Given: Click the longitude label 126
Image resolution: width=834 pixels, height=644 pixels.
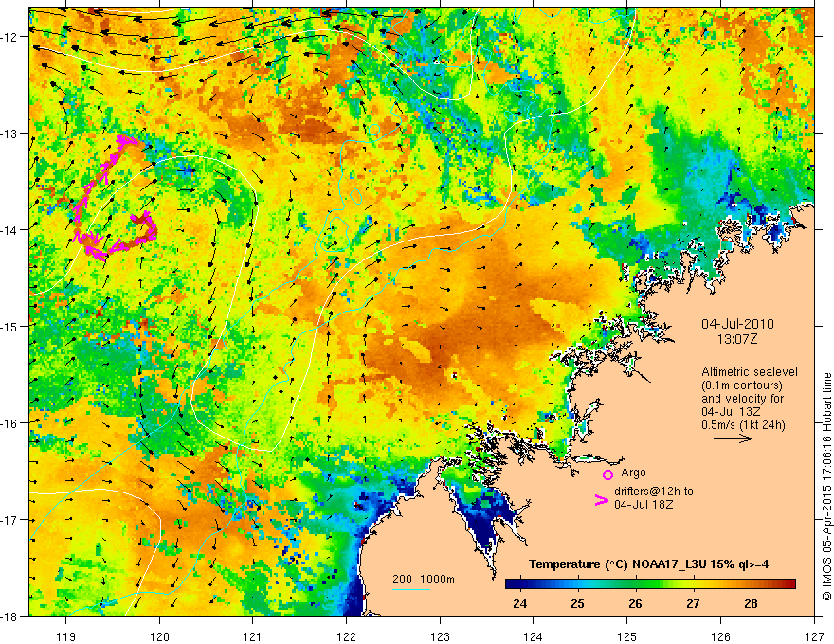Looking at the screenshot, I should coord(720,636).
